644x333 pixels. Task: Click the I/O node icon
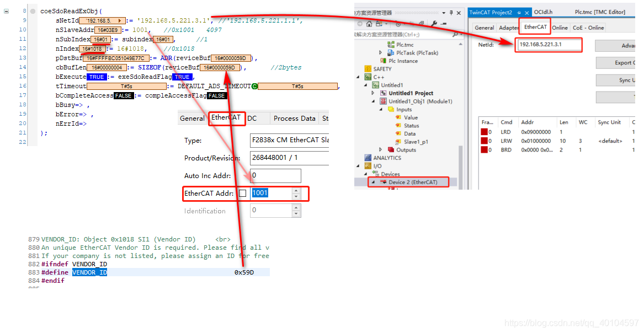[368, 166]
